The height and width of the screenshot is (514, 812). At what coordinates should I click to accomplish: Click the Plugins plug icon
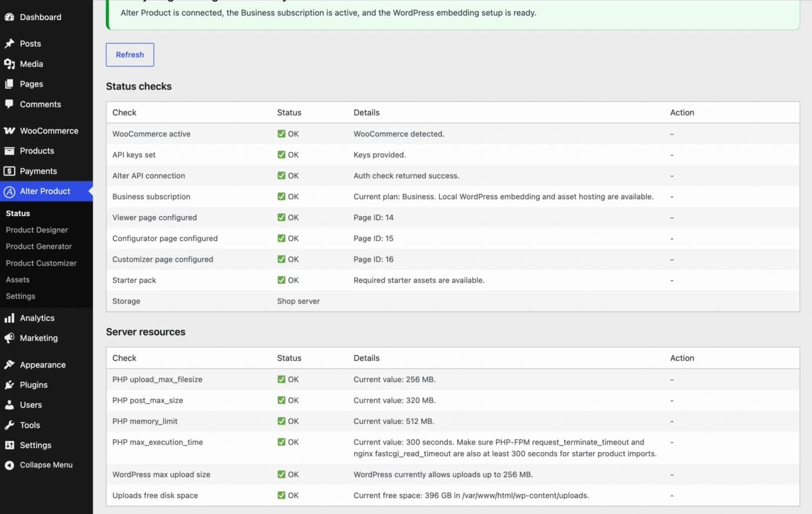pos(9,385)
